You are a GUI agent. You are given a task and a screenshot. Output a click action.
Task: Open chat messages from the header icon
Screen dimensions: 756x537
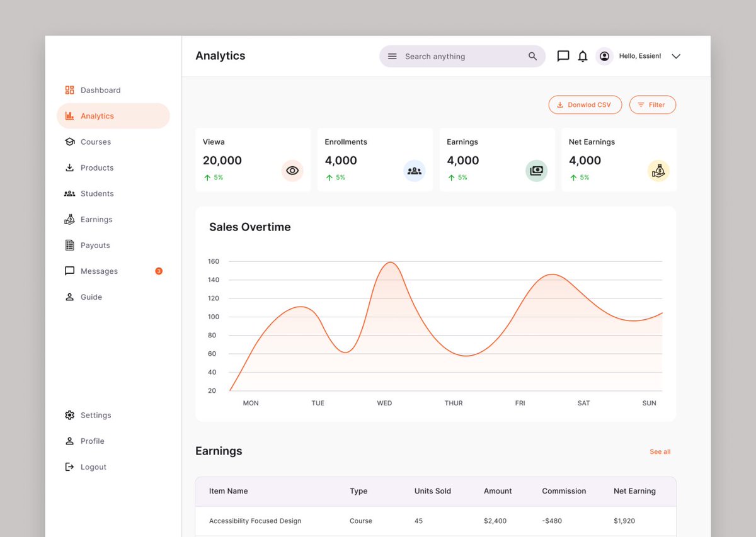pos(563,56)
